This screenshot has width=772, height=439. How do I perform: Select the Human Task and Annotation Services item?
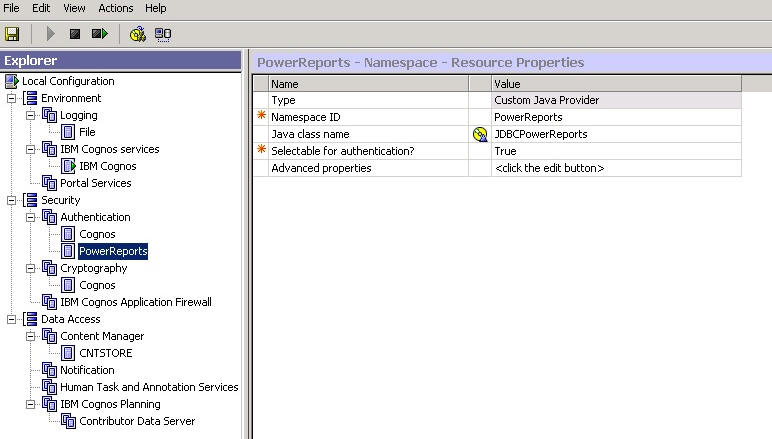point(149,387)
